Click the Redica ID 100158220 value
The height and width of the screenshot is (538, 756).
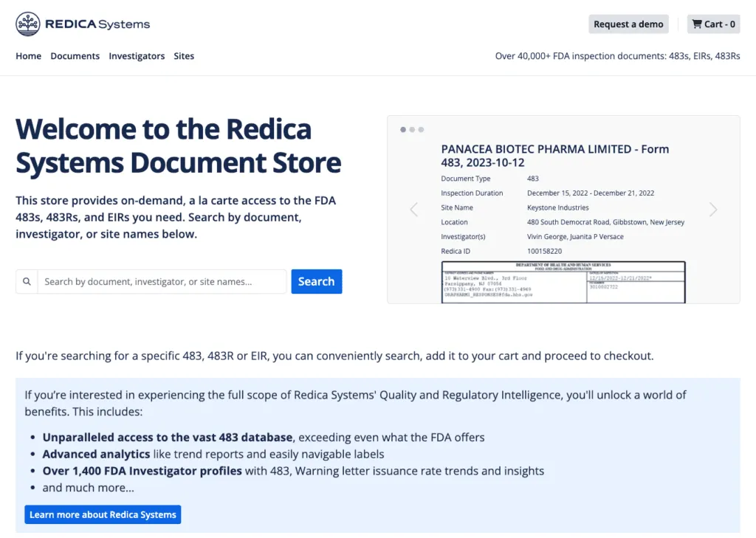(544, 251)
